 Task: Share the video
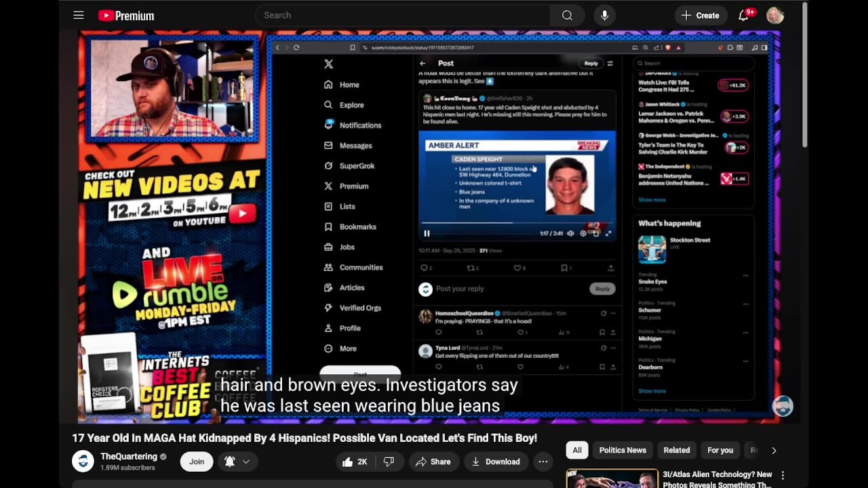click(433, 462)
